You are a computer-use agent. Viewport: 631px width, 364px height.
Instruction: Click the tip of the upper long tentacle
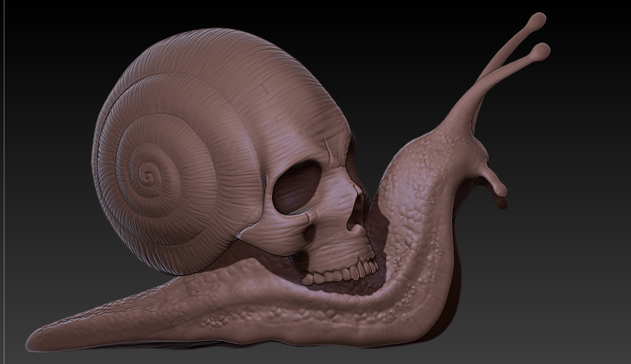(537, 21)
